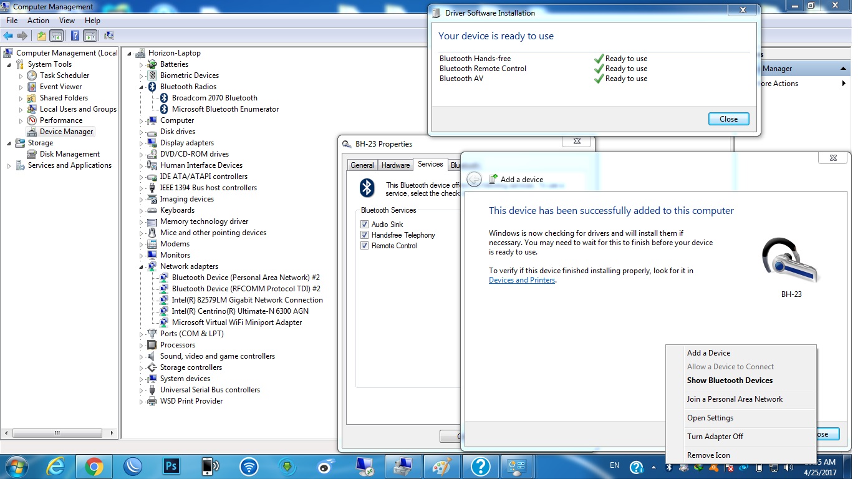Uncheck the Audio Sink service

(x=364, y=224)
